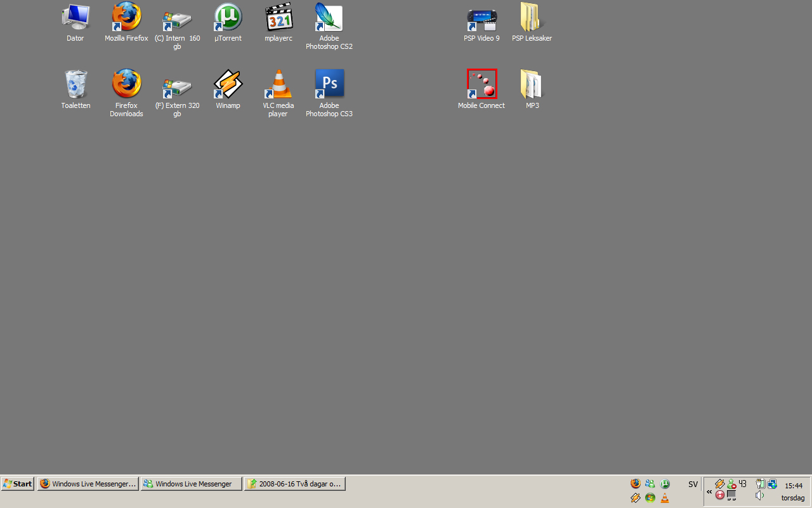Click the red circular tray icon
Viewport: 812px width, 508px height.
[720, 495]
